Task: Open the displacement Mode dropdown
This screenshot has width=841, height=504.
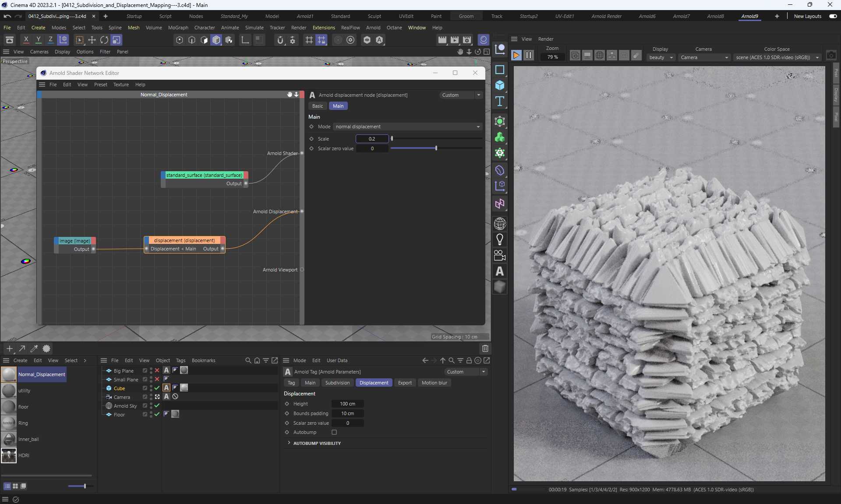Action: [x=407, y=127]
